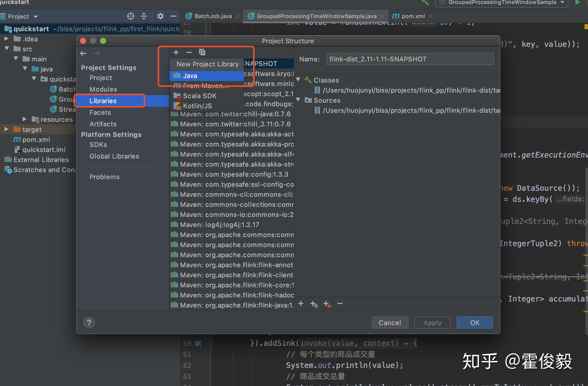
Task: Collapse the Classes tree node
Action: (298, 80)
